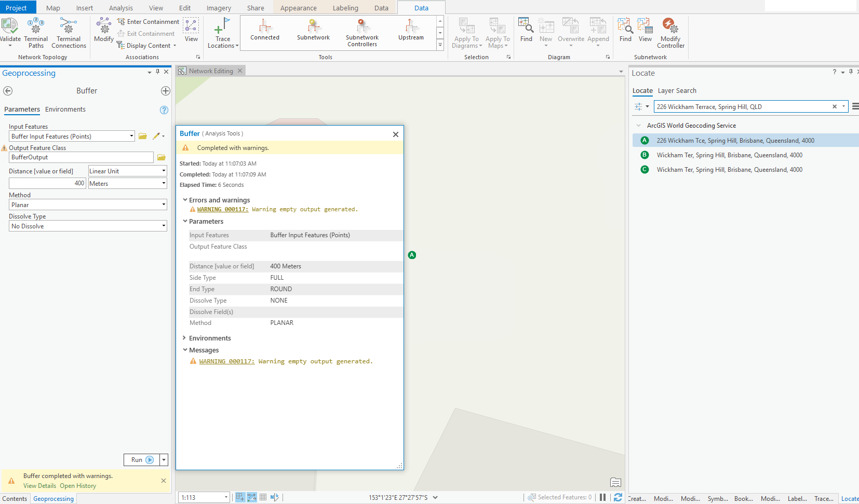Click the Trace Locations tool icon
The width and height of the screenshot is (859, 504).
coord(223,26)
